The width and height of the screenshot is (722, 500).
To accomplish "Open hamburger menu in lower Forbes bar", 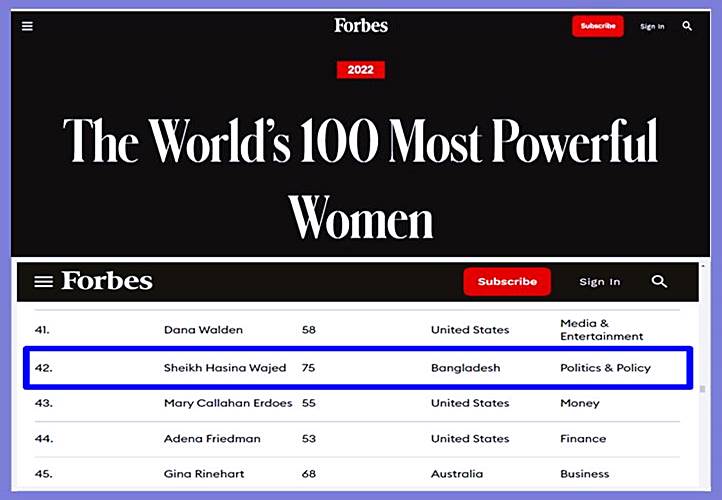I will pos(43,282).
